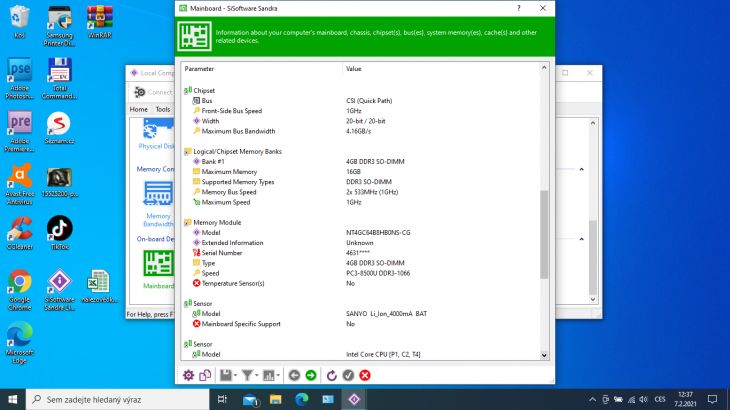Click the PC3-8500U DDR3-1066 speed value
Screen dimensions: 730x410
click(378, 273)
